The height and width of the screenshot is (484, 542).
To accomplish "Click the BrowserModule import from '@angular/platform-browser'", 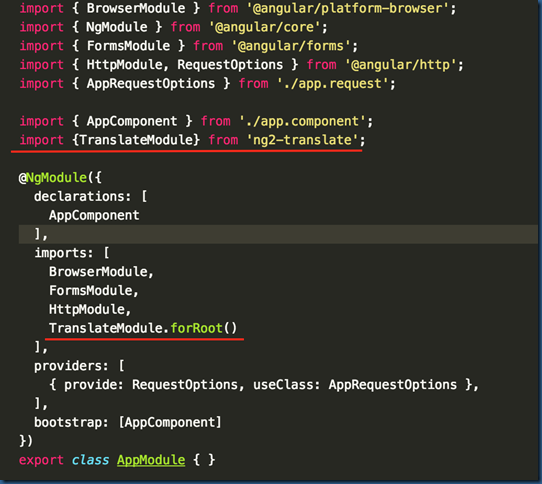I will [x=238, y=8].
